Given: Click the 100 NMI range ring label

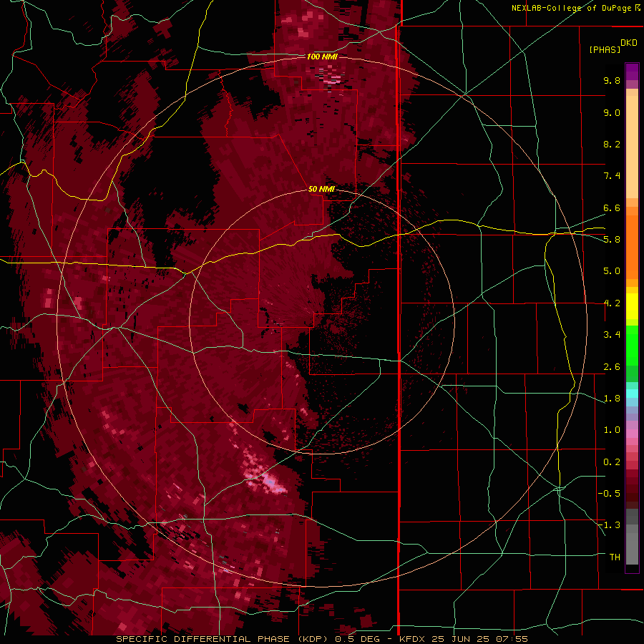Looking at the screenshot, I should tap(323, 57).
